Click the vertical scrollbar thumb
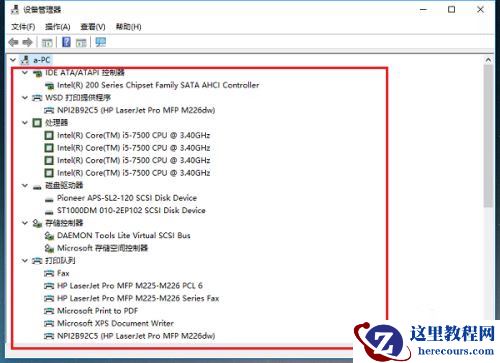This screenshot has height=363, width=500. 488,137
